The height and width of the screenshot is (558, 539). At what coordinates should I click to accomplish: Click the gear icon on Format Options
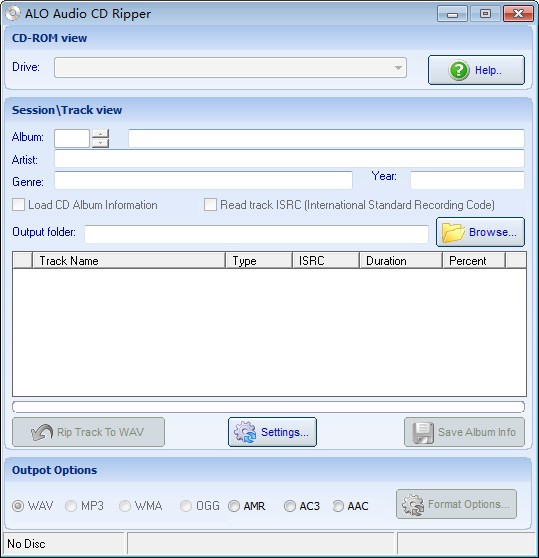tap(413, 504)
